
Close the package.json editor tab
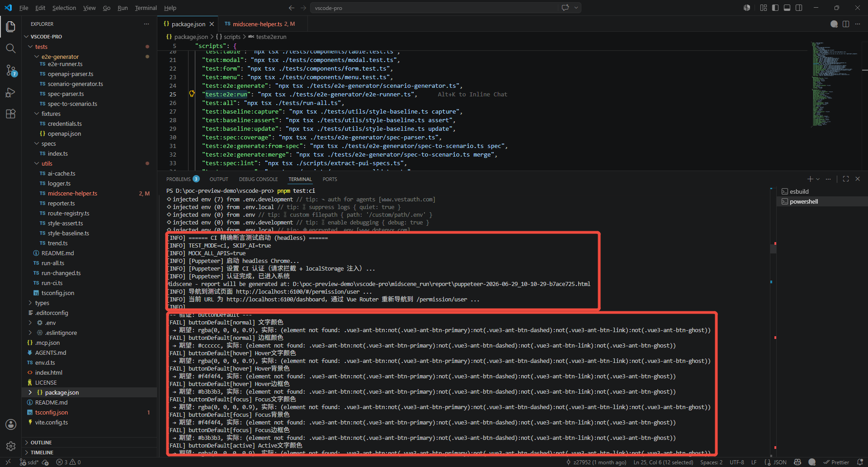click(x=212, y=24)
